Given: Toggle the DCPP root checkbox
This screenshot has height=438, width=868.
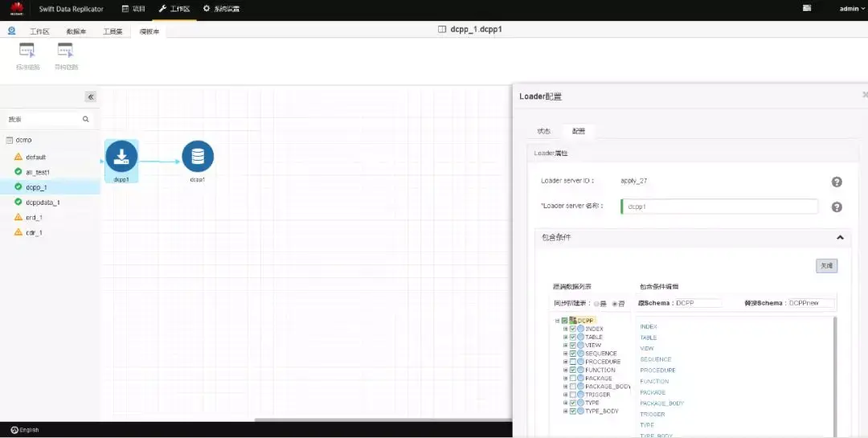Looking at the screenshot, I should [565, 321].
